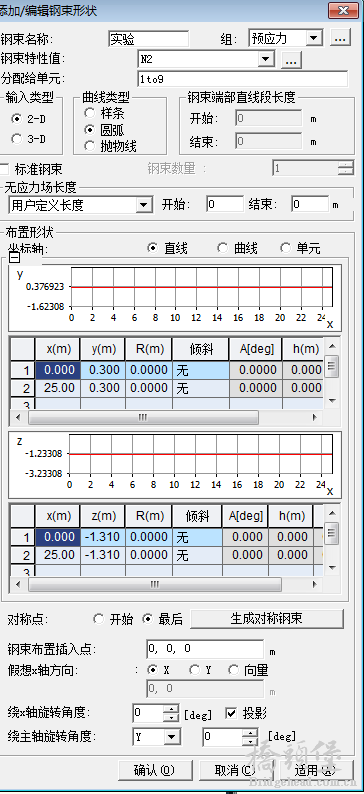364x794 pixels.
Task: Click the disabled 假想x轴方向 vector field
Action: click(x=205, y=689)
